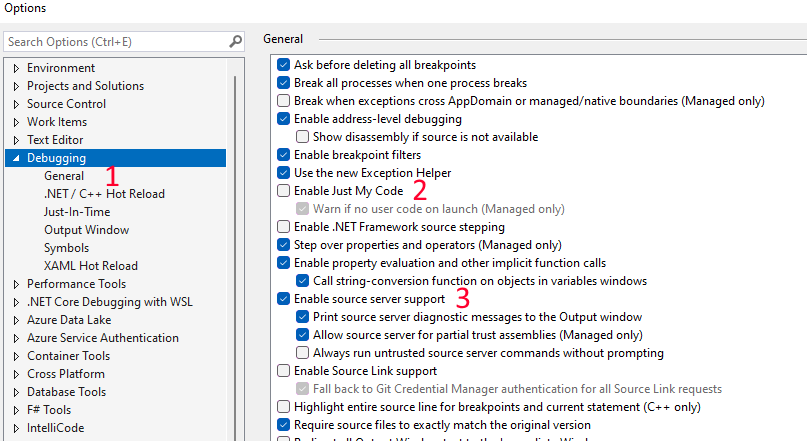This screenshot has height=441, width=807.
Task: Open Symbols settings page
Action: click(66, 248)
